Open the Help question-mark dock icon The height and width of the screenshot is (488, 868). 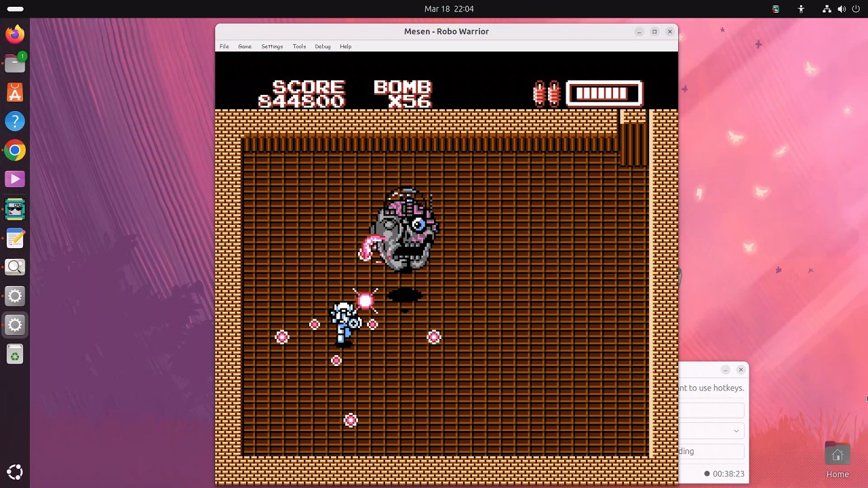[x=15, y=121]
